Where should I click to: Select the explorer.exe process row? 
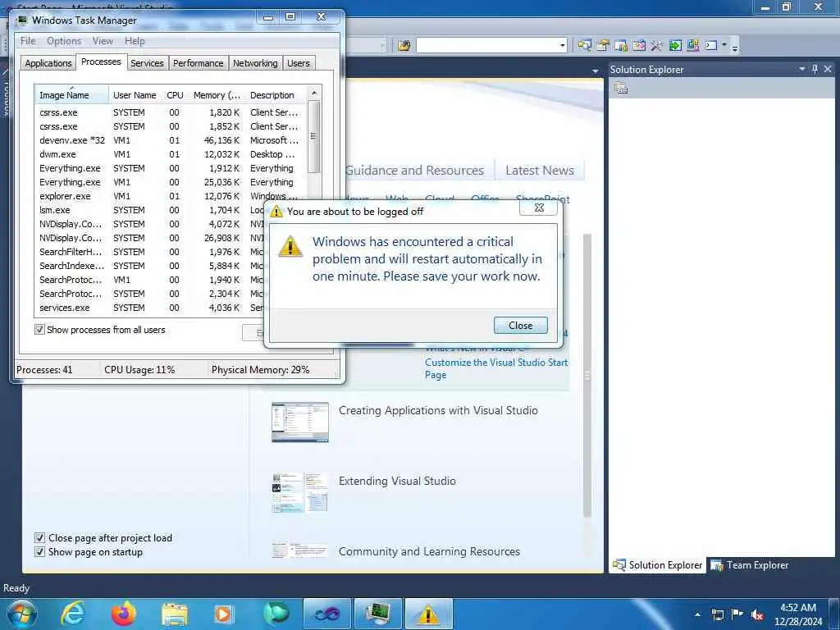[171, 196]
